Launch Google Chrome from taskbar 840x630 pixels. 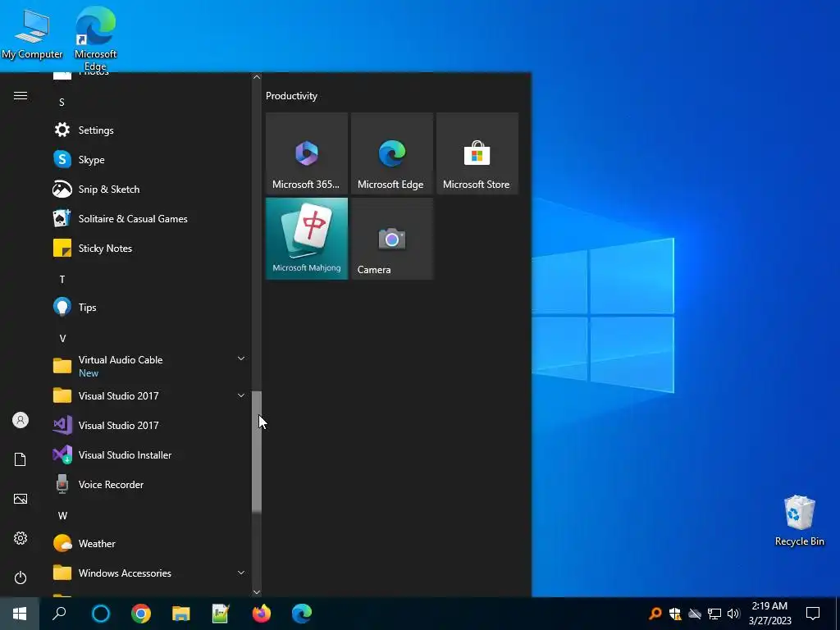pos(141,614)
